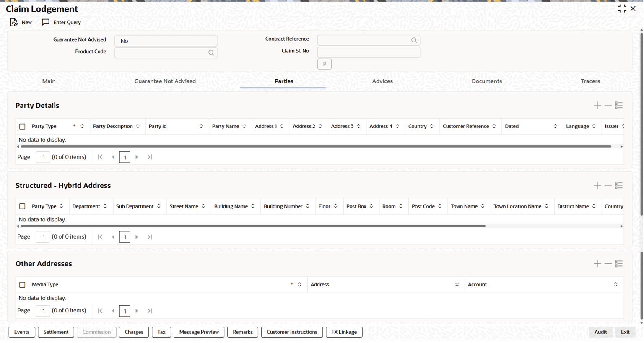644x343 pixels.
Task: Go to last page of Other Addresses
Action: 150,311
